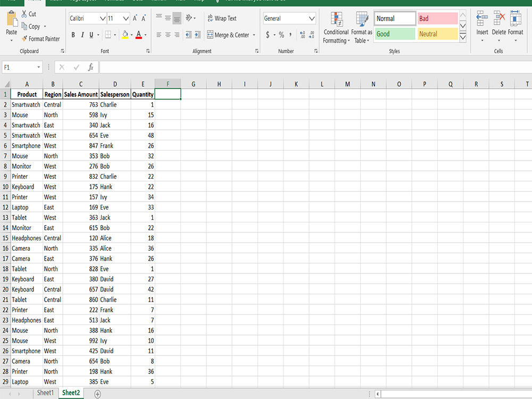Screen dimensions: 532x399
Task: Apply percent style
Action: point(281,35)
